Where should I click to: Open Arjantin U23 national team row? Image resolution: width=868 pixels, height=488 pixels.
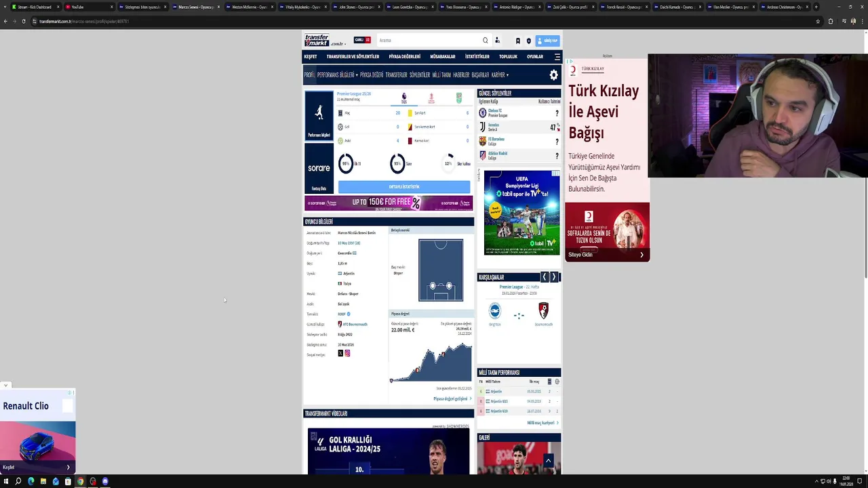pyautogui.click(x=519, y=401)
